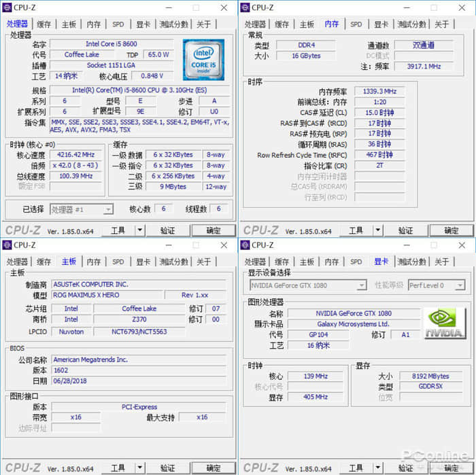Open 显卡 tab in the processor window
Screen dimensions: 476x475
tap(143, 24)
